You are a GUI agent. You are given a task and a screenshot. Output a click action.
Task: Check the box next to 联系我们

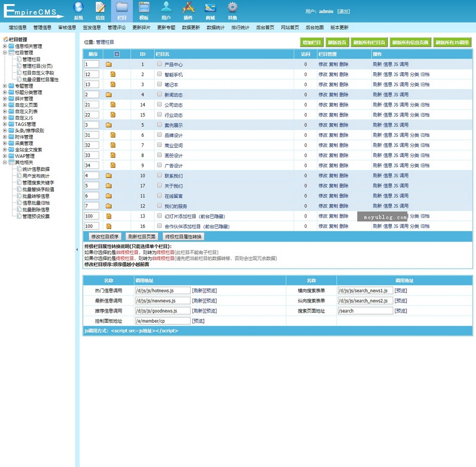[x=159, y=175]
